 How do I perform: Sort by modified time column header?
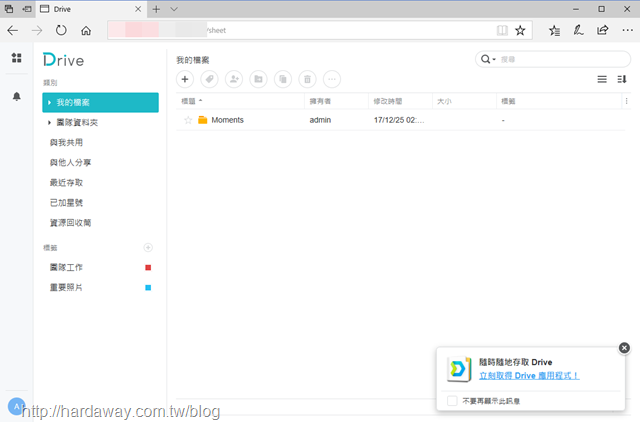click(x=400, y=101)
